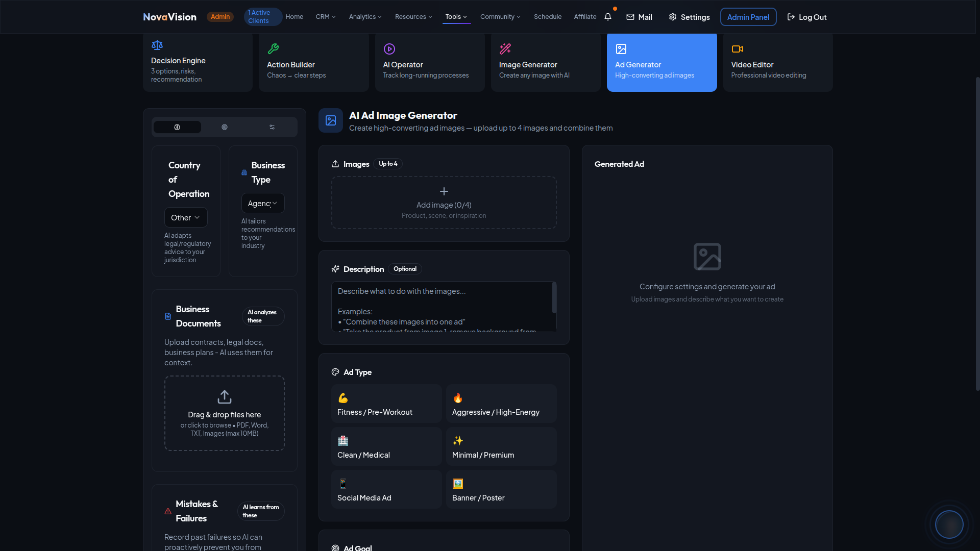Open the Decision Engine tool card
Image resolution: width=980 pixels, height=551 pixels.
tap(198, 62)
